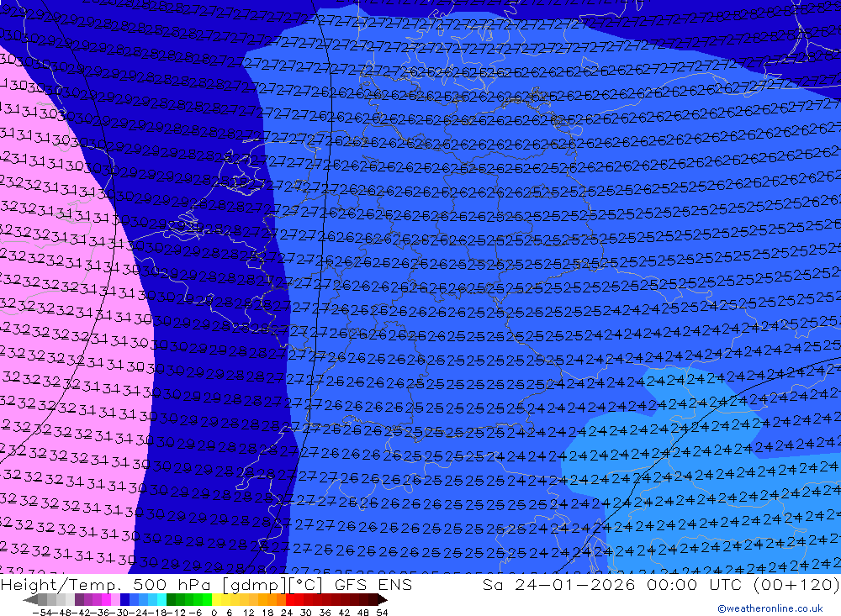Select the bright red legend swatch at 24
Screen dimensions: 841x616
tap(290, 599)
